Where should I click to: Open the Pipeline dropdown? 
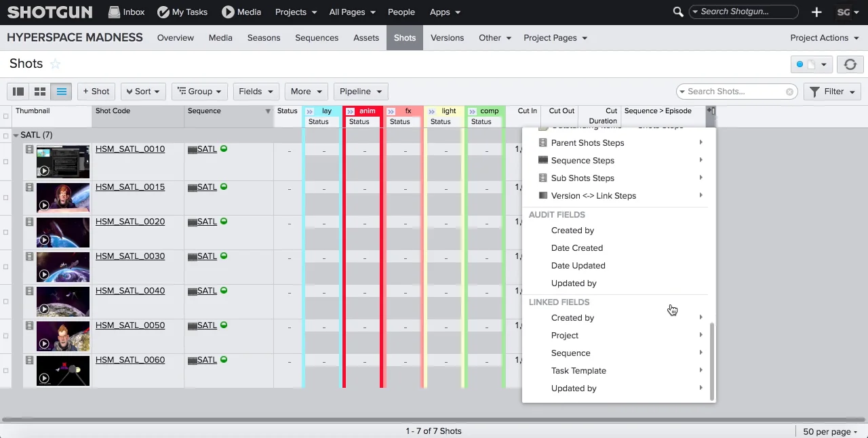pos(361,92)
